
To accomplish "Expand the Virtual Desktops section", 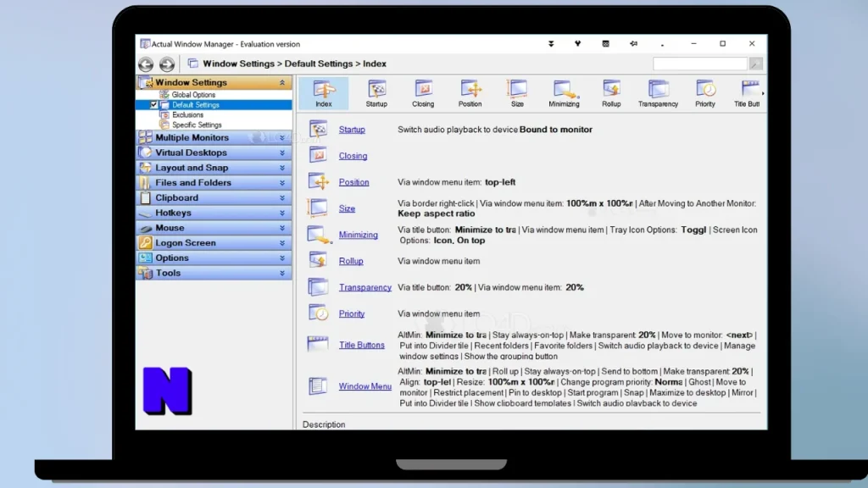I will [x=282, y=152].
